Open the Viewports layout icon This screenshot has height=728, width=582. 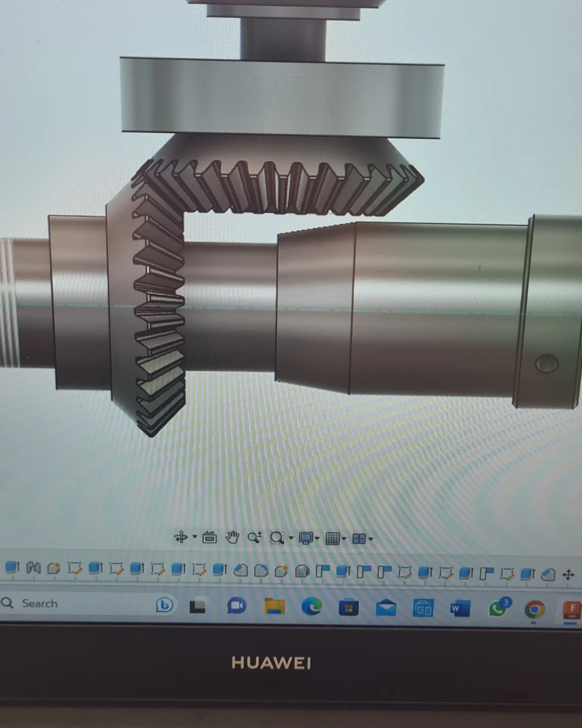tap(359, 539)
